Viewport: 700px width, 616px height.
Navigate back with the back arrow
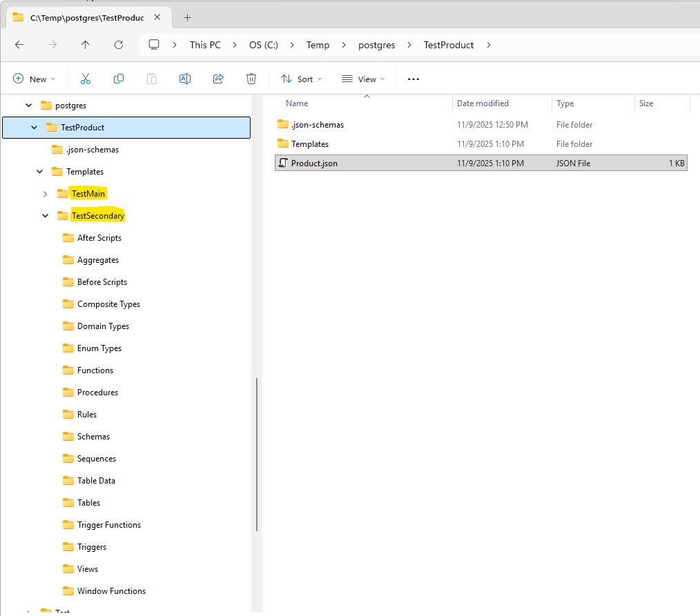[19, 45]
